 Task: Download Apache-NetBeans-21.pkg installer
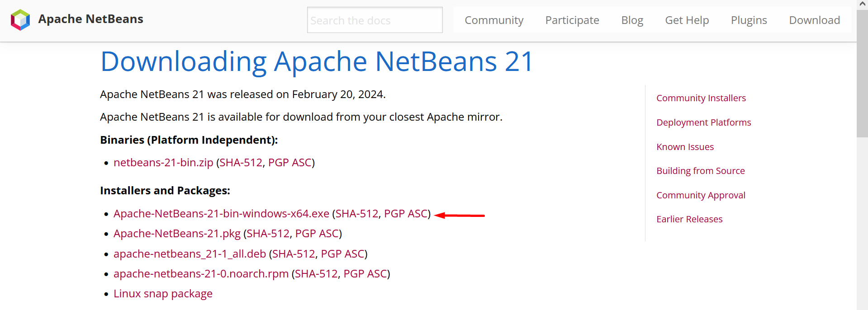coord(177,234)
